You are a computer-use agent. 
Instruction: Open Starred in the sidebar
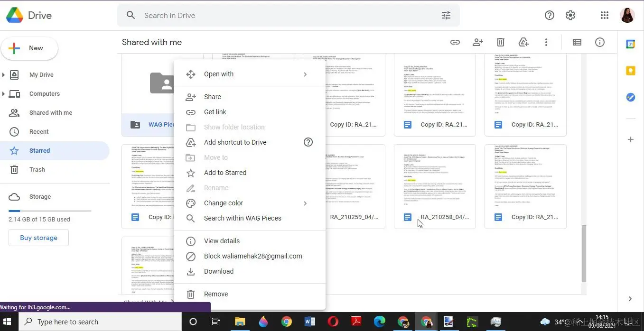[x=55, y=150]
